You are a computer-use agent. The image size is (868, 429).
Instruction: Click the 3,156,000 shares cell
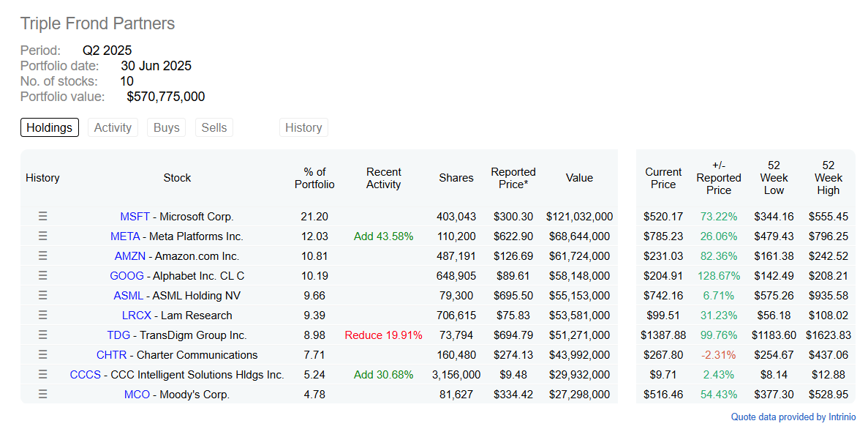[x=456, y=376]
